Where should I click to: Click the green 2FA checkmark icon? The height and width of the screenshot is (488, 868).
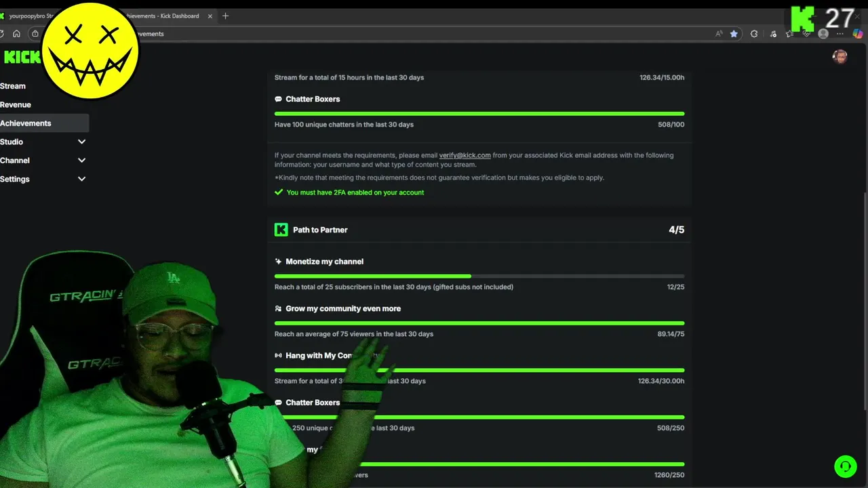(278, 192)
